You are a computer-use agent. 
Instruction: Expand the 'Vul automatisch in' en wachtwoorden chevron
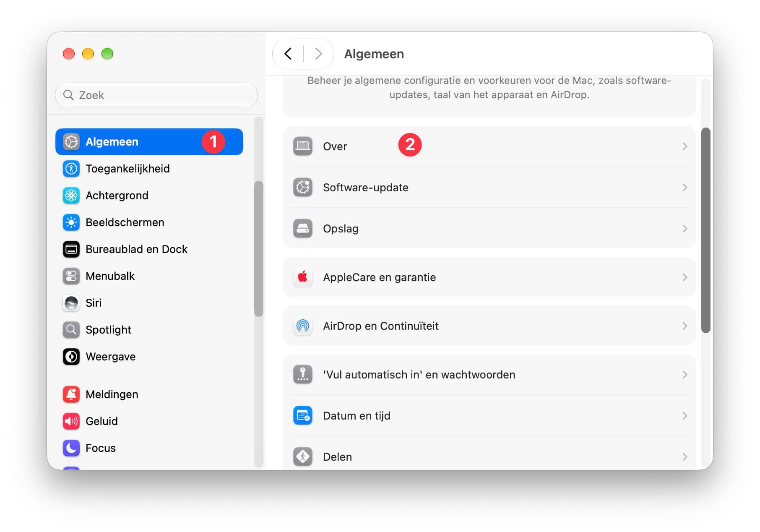(x=685, y=375)
